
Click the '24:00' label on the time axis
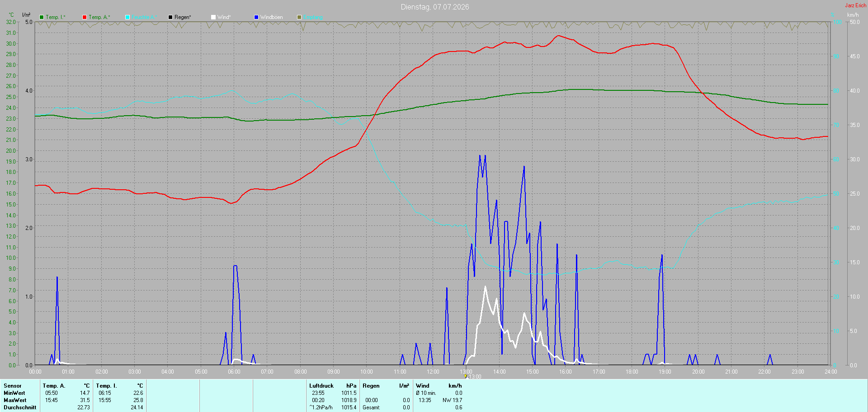[831, 372]
